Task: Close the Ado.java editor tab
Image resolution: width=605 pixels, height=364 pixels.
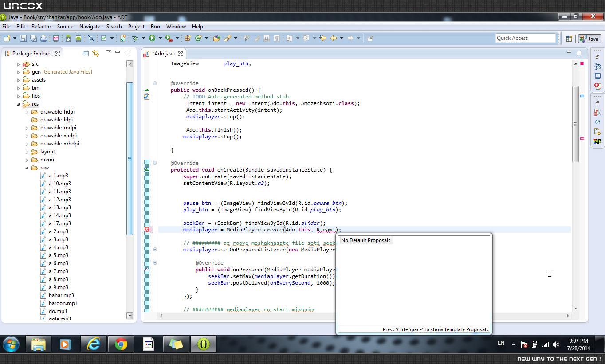Action: [181, 54]
